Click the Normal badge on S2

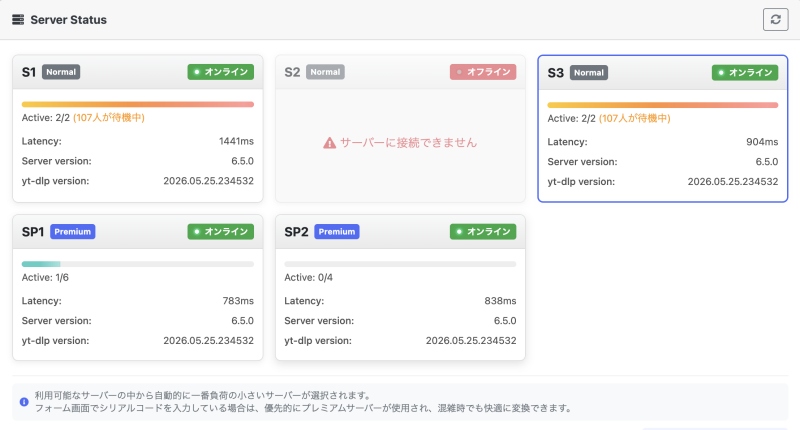325,72
